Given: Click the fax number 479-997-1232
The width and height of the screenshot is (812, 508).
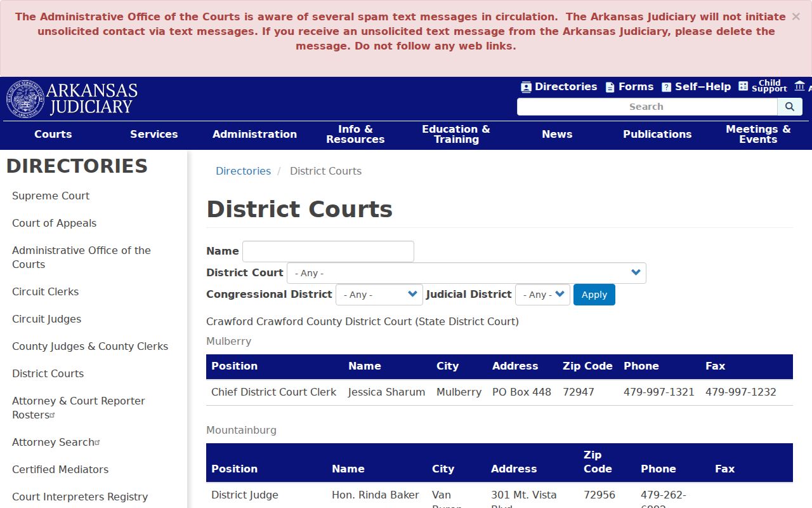Looking at the screenshot, I should (741, 392).
